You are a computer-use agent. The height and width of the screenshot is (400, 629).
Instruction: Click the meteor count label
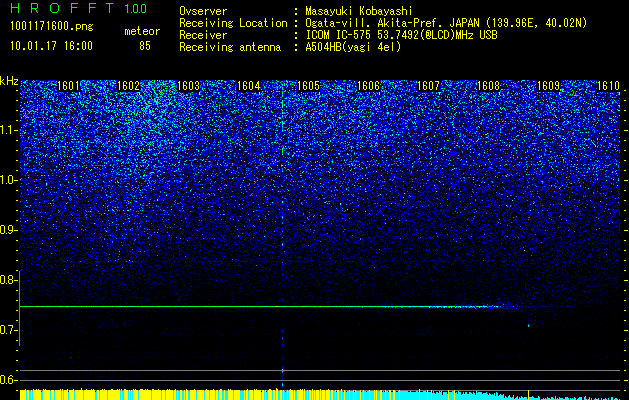(x=142, y=31)
